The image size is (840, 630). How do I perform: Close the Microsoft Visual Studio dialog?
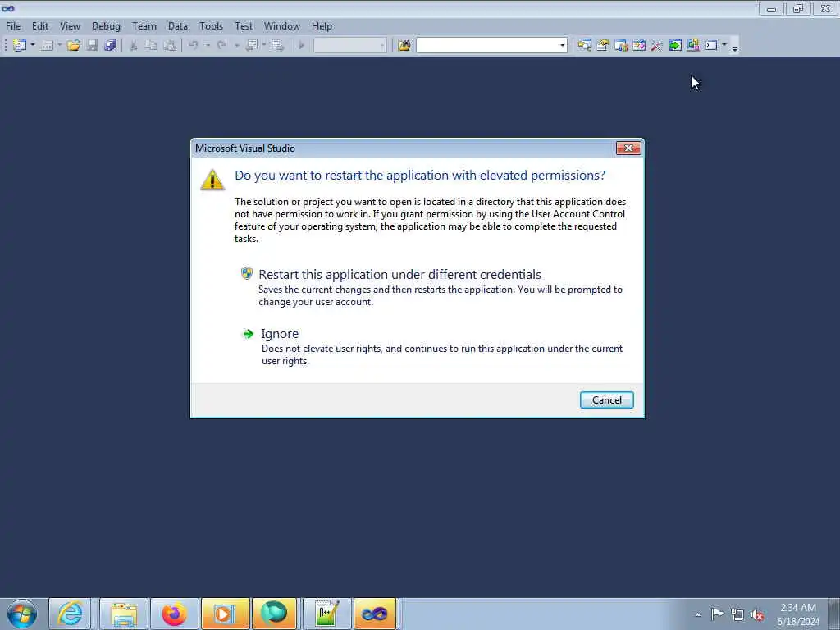[628, 148]
